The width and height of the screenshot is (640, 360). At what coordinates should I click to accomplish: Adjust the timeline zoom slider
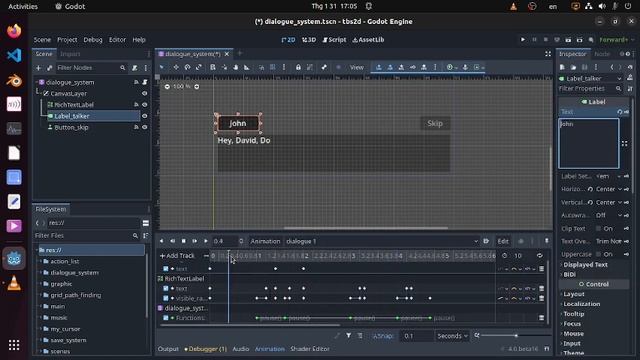tap(516, 336)
